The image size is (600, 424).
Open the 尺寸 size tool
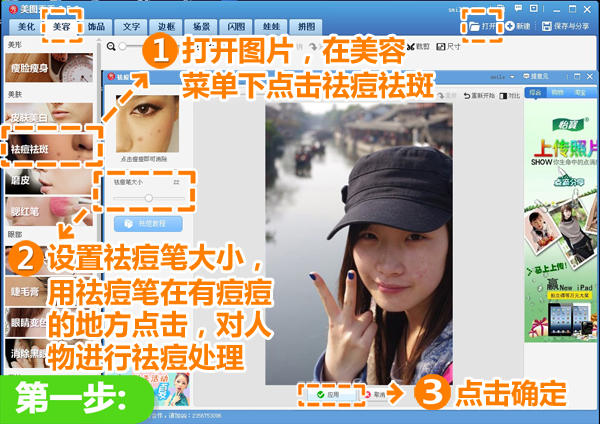click(x=448, y=47)
